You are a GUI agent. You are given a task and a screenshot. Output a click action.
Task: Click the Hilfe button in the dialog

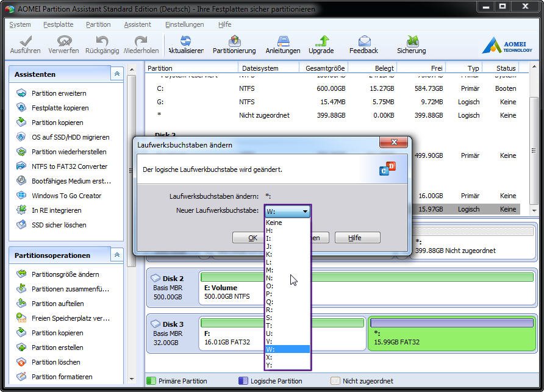(357, 238)
